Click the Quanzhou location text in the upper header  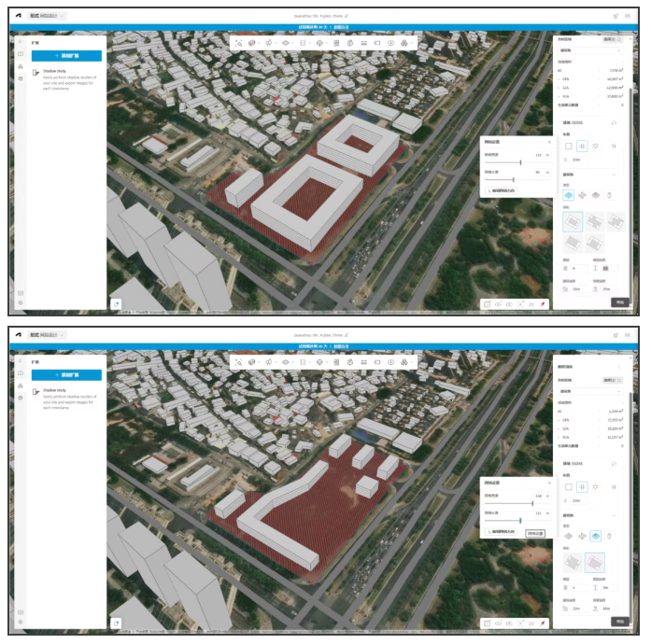(318, 16)
